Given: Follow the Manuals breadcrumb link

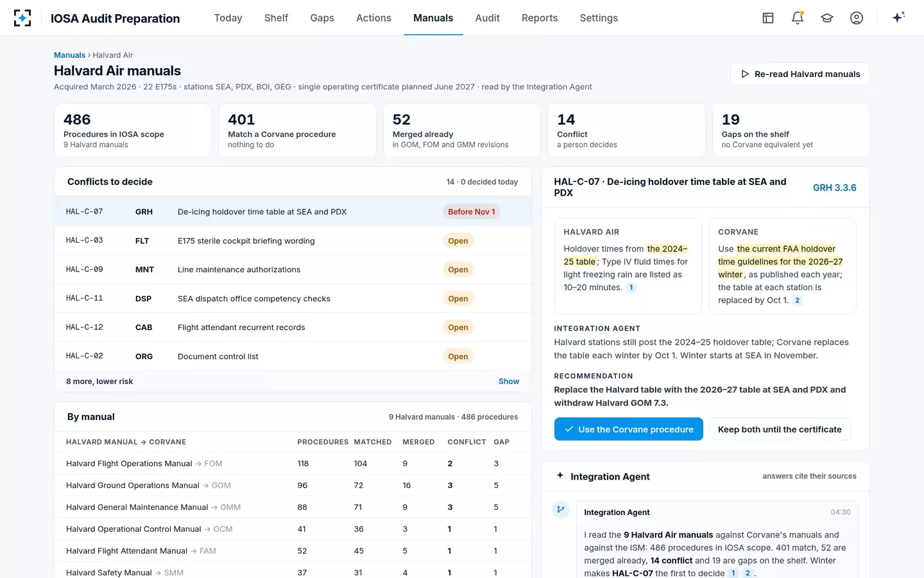Looking at the screenshot, I should tap(69, 55).
